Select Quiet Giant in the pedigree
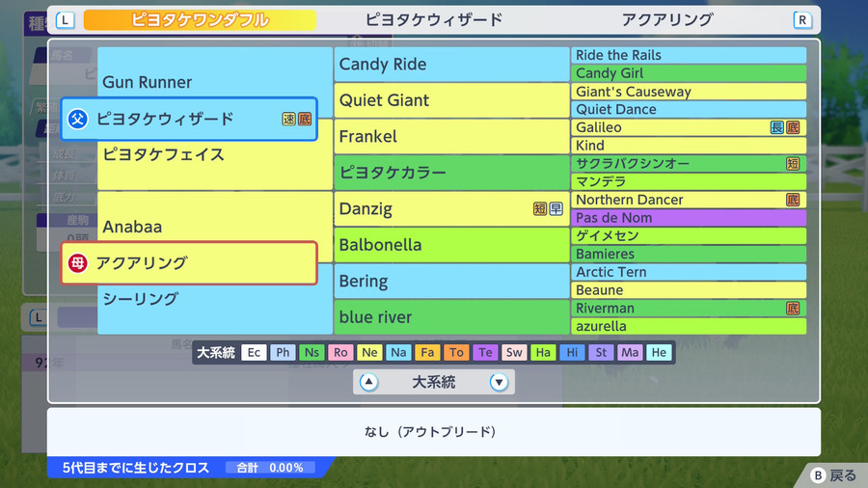868x488 pixels. pyautogui.click(x=451, y=100)
